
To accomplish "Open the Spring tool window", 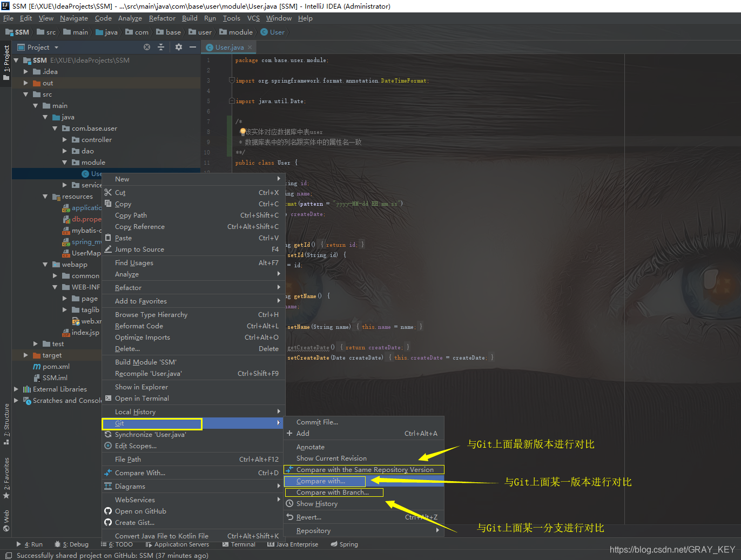I will click(345, 544).
